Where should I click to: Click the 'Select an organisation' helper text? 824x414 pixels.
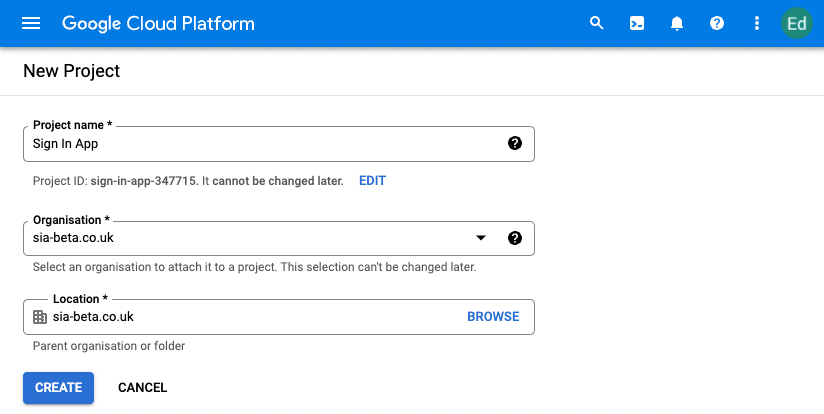click(254, 267)
